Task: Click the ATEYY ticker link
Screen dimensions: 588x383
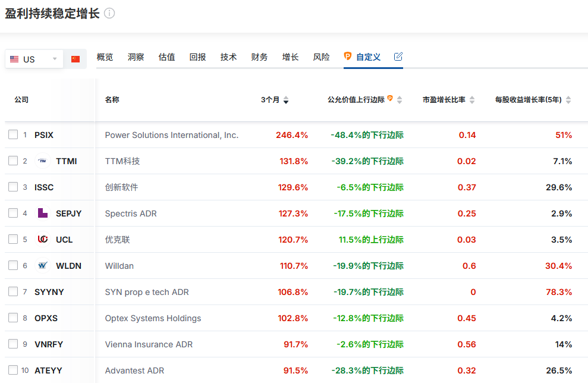Action: coord(48,371)
